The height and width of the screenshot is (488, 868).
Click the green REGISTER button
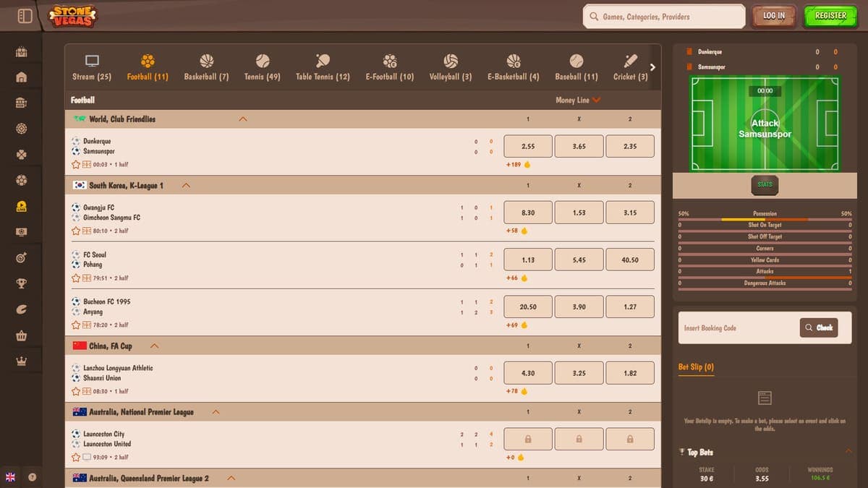pos(830,16)
